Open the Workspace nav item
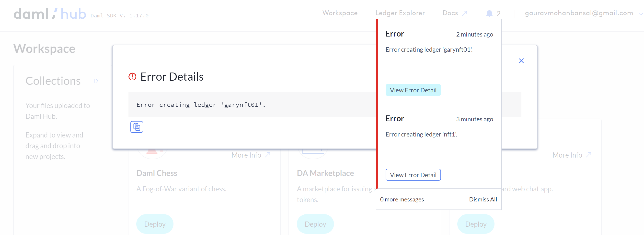Viewport: 644px width, 235px height. pos(340,13)
